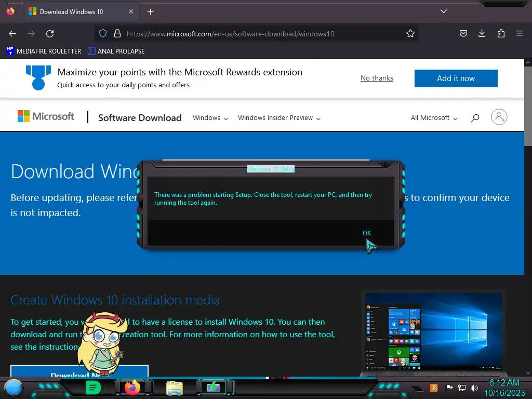The image size is (532, 399).
Task: Open a new tab with the plus icon
Action: click(x=150, y=12)
